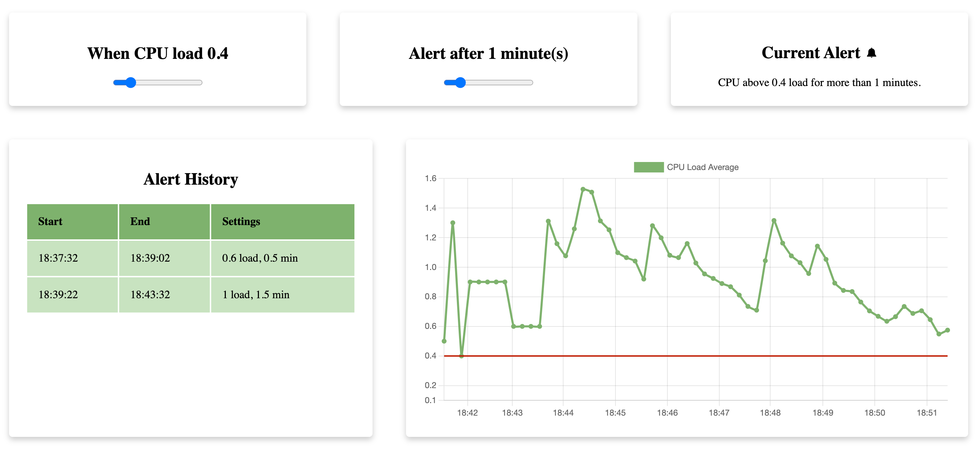
Task: Click the End column header
Action: [x=164, y=222]
